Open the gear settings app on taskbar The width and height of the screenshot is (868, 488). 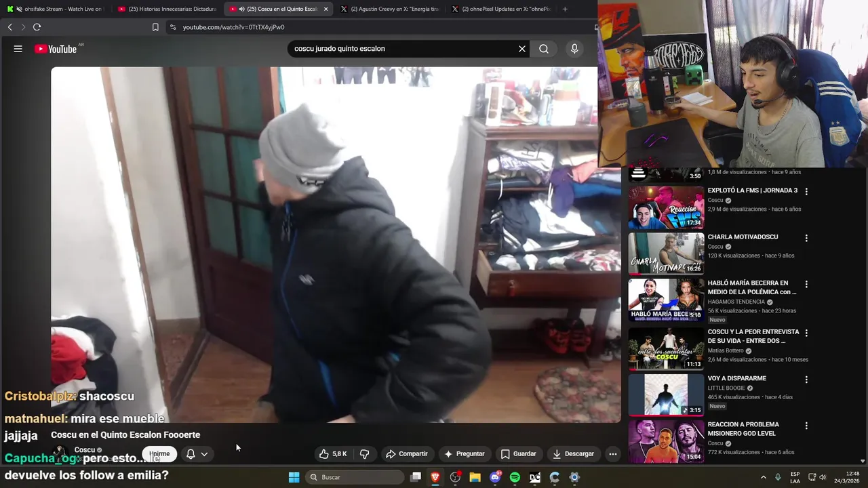(x=574, y=477)
